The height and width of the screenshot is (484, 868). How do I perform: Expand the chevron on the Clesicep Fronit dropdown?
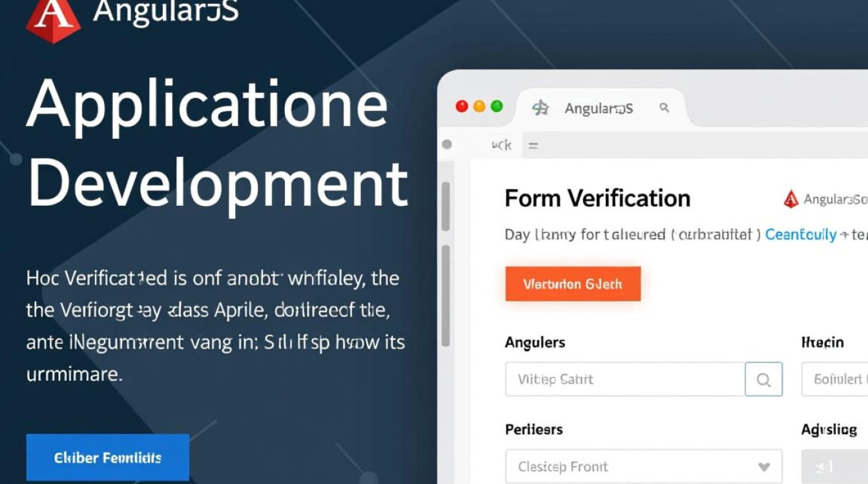[763, 466]
